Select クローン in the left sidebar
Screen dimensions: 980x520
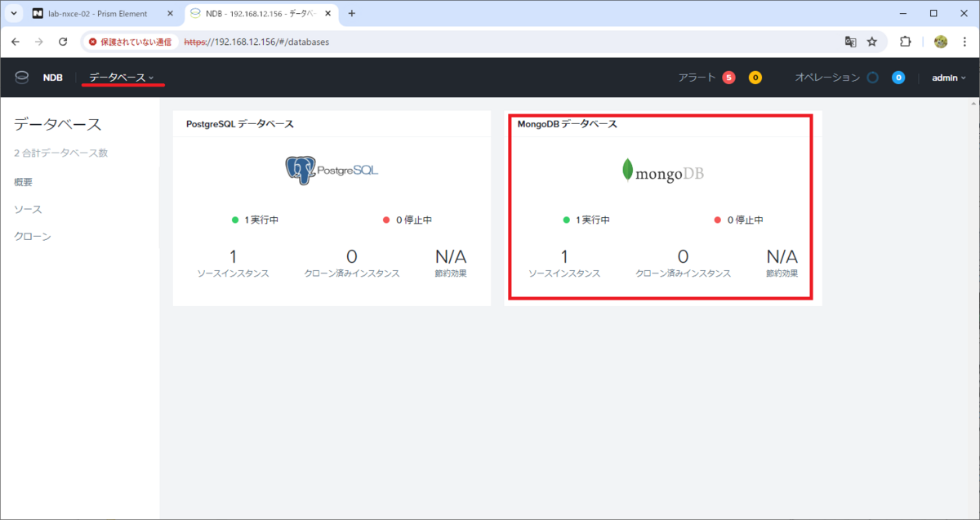[x=33, y=236]
